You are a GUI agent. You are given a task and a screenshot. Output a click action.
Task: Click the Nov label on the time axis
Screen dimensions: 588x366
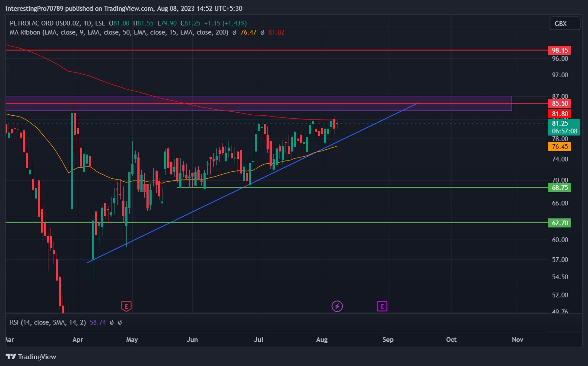click(518, 340)
